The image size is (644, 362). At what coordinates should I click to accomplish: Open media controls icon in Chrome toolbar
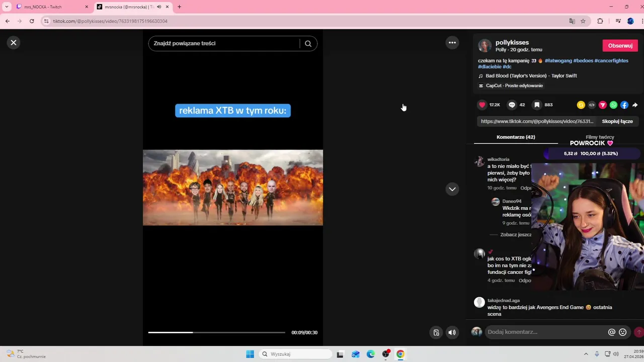(618, 21)
